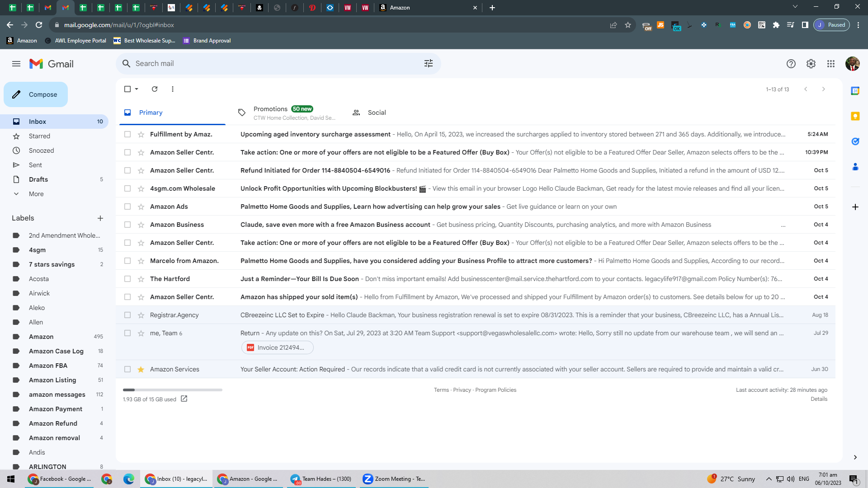Go to the newer messages page arrow

pos(806,89)
